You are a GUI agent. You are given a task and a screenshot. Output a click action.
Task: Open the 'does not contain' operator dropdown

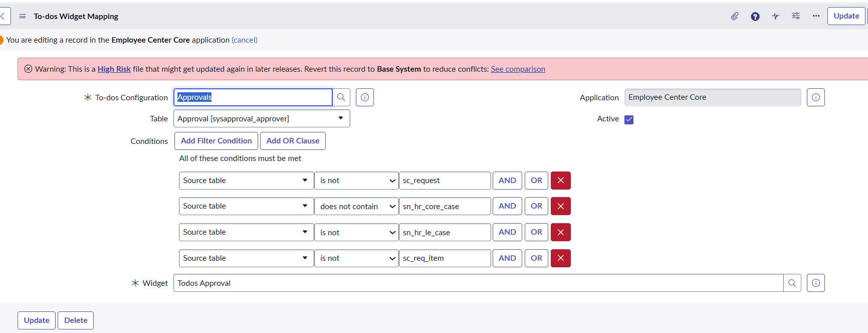(356, 207)
